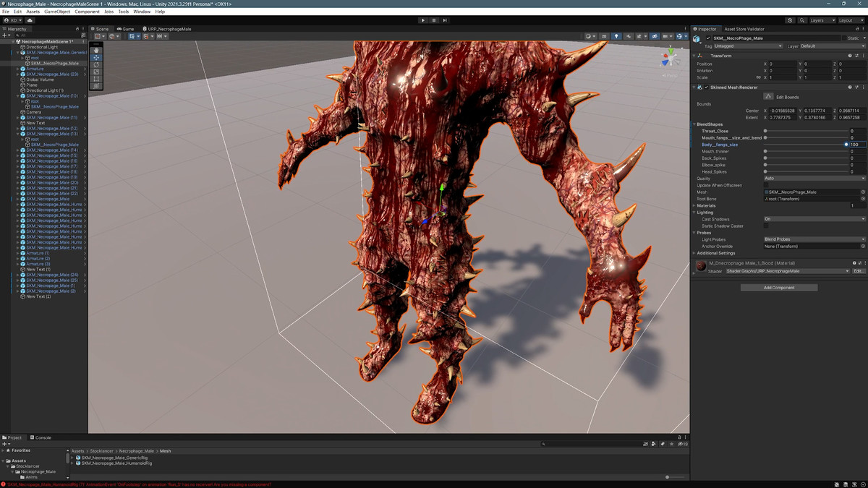Toggle the Static checkbox
The width and height of the screenshot is (868, 488).
843,38
